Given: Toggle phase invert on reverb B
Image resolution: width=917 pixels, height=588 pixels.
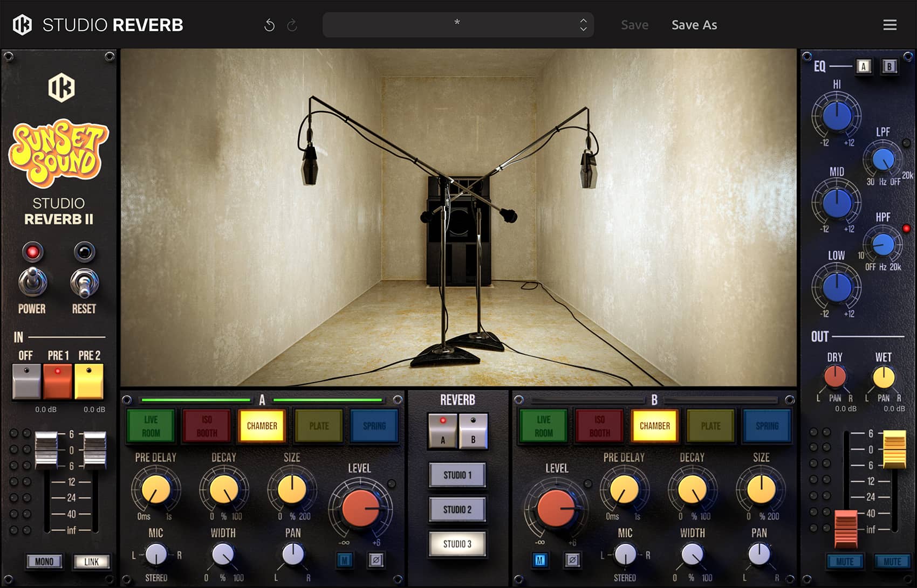Looking at the screenshot, I should click(x=572, y=560).
